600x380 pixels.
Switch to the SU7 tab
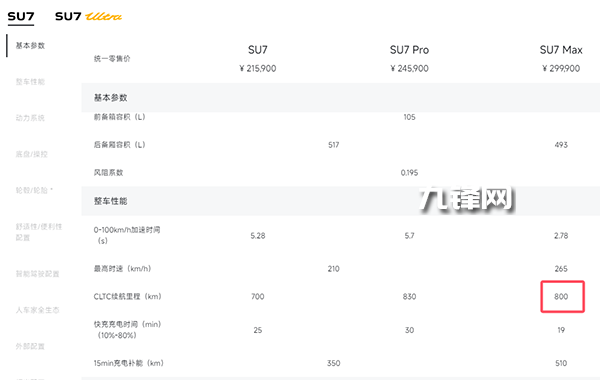[21, 16]
